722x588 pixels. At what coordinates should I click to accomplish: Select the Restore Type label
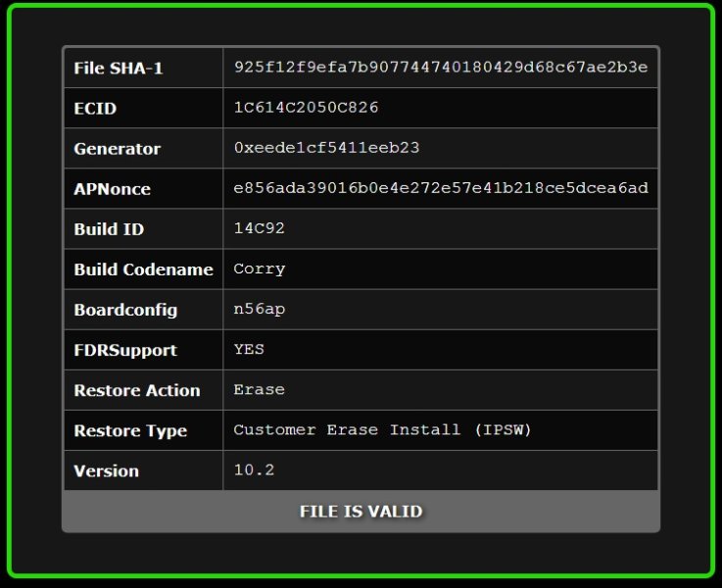point(130,430)
